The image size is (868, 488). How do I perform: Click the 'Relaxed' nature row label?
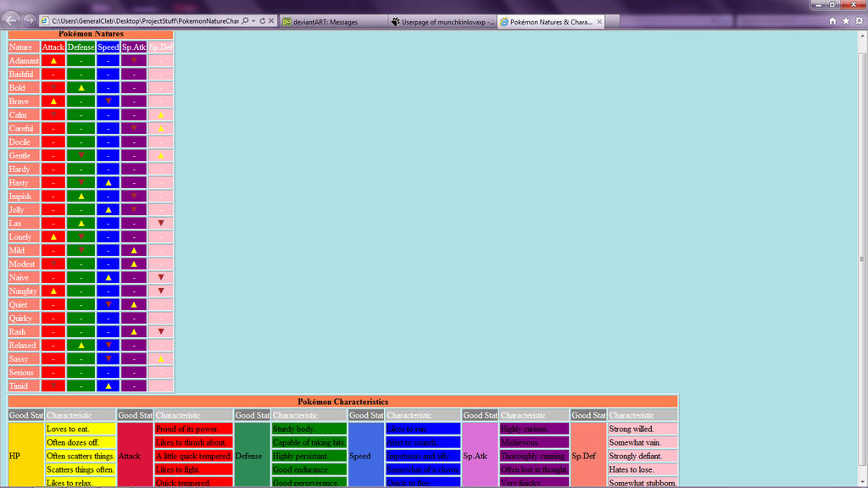(x=24, y=346)
